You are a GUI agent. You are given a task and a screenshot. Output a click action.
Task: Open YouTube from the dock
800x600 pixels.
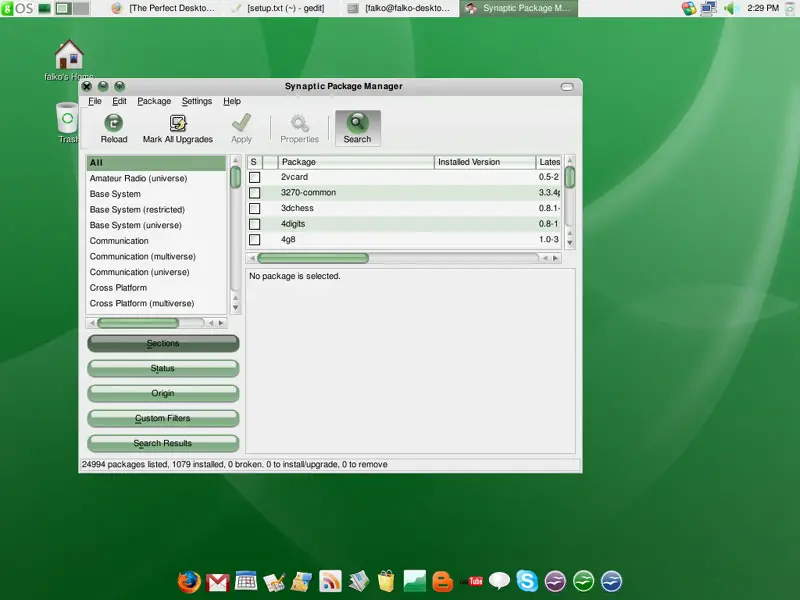471,581
